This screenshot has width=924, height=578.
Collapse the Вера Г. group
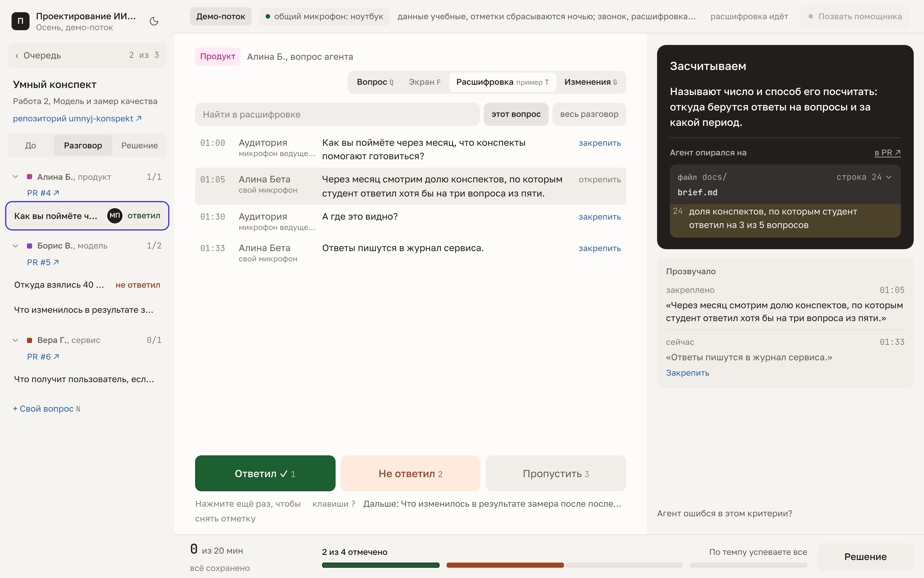click(16, 340)
